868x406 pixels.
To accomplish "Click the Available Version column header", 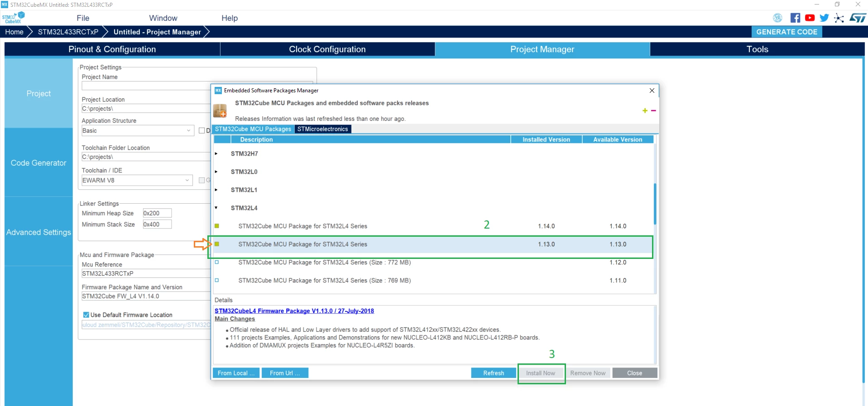I will (x=618, y=139).
